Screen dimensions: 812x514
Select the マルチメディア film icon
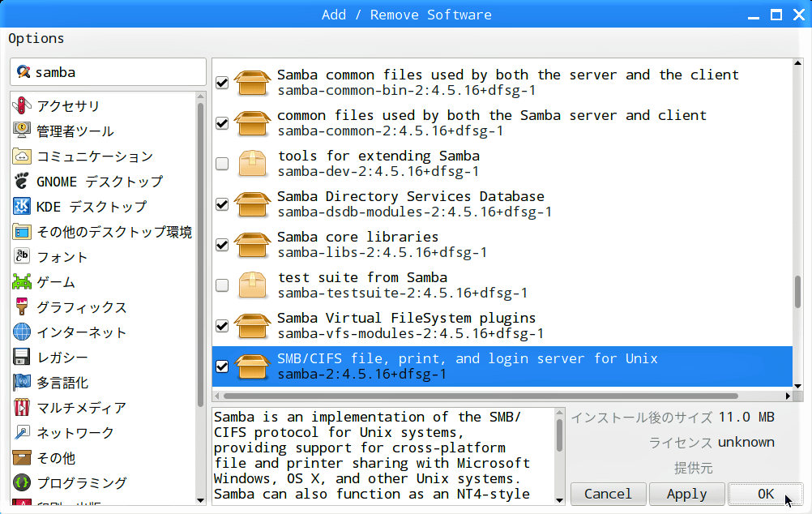(x=22, y=407)
